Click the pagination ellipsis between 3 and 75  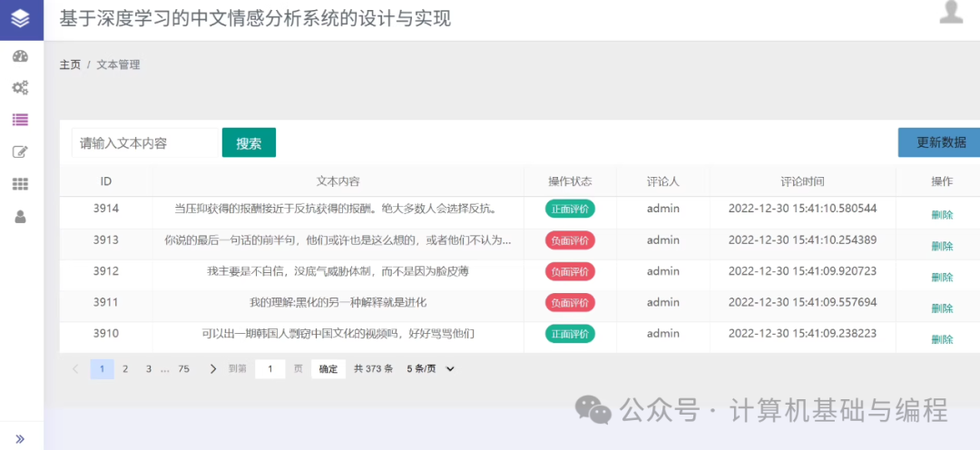point(165,369)
